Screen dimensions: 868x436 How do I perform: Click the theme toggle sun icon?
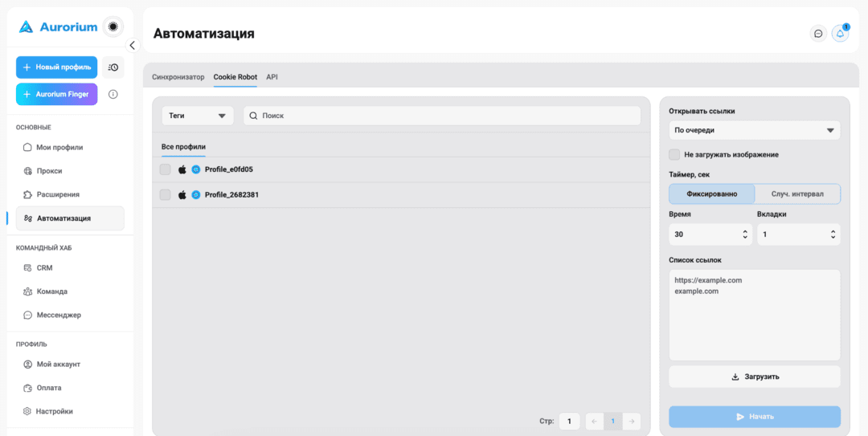point(113,26)
